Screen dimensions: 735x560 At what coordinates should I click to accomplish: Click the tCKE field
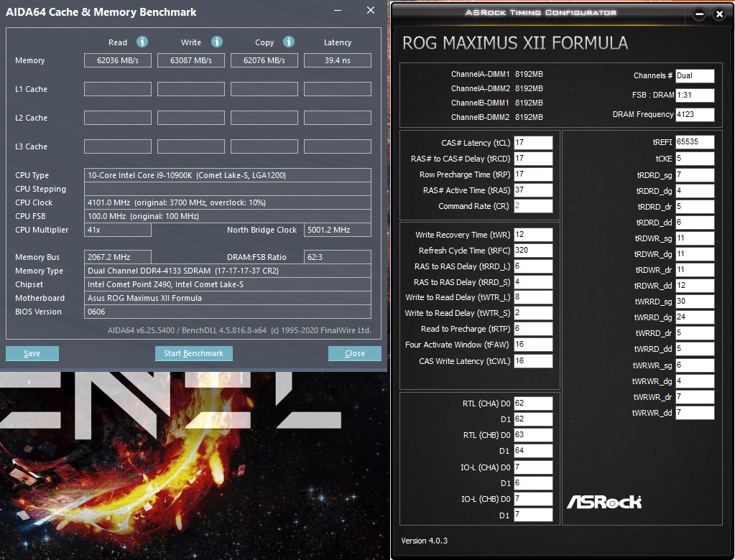point(695,158)
